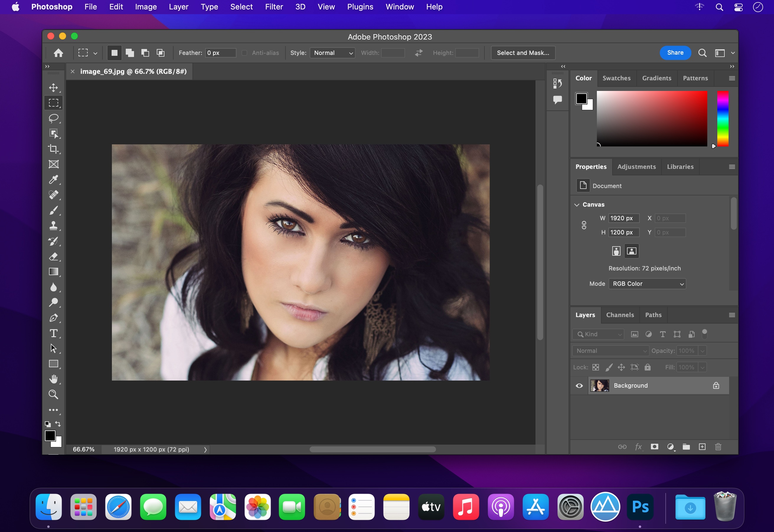Select the Rectangular Marquee tool
Viewport: 774px width, 532px height.
(x=53, y=103)
